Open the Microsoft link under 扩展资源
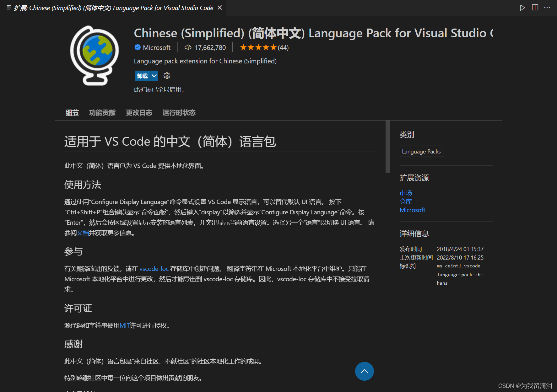The height and width of the screenshot is (392, 557). [412, 210]
